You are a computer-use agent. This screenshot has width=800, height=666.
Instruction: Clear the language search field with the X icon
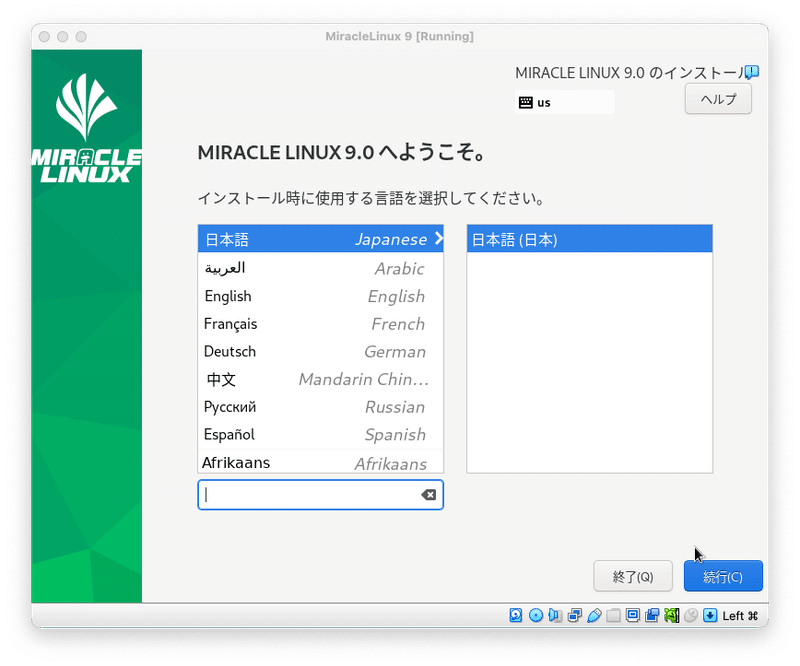click(429, 495)
